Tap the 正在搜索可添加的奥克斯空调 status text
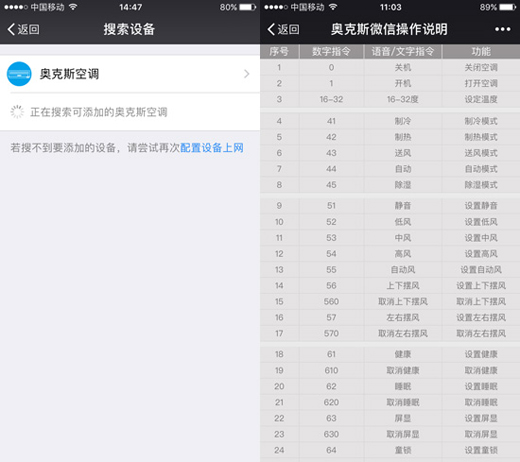This screenshot has width=520, height=462. click(x=99, y=112)
